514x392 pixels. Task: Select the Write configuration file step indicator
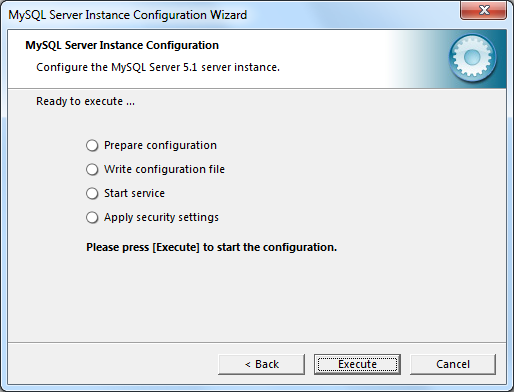point(92,170)
